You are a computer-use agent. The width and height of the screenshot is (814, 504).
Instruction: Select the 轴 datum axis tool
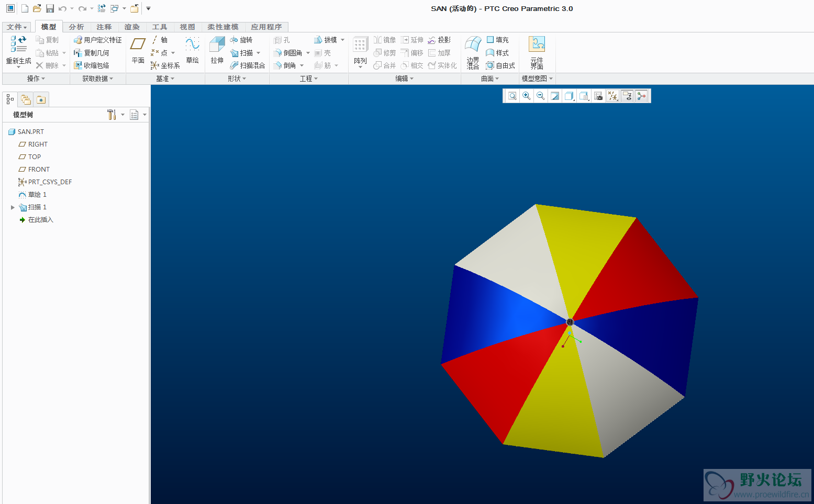pyautogui.click(x=160, y=40)
